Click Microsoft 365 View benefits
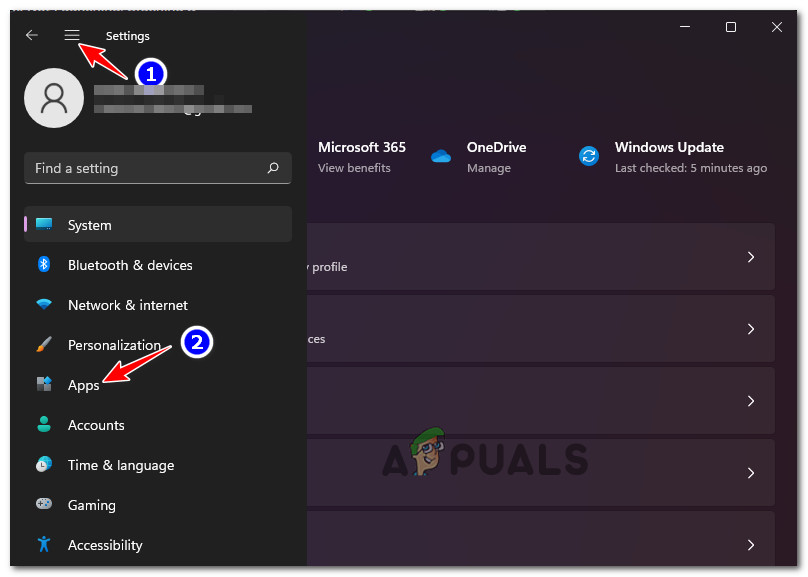 [362, 157]
